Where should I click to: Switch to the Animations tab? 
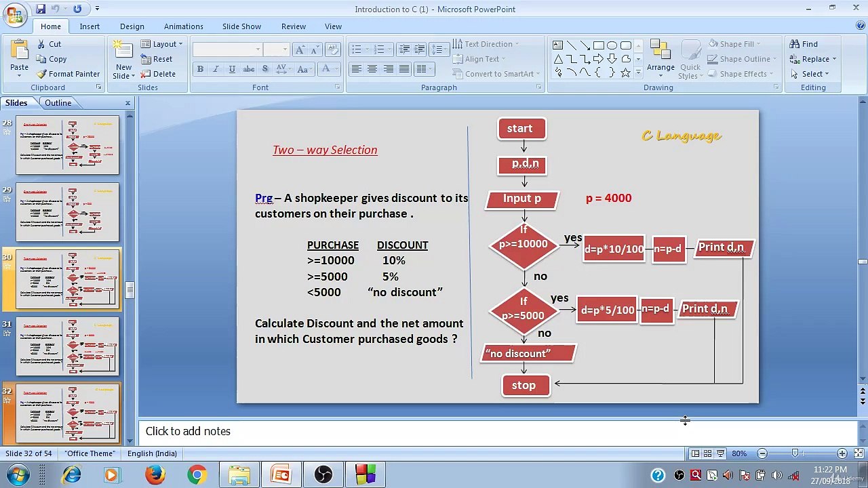(183, 26)
